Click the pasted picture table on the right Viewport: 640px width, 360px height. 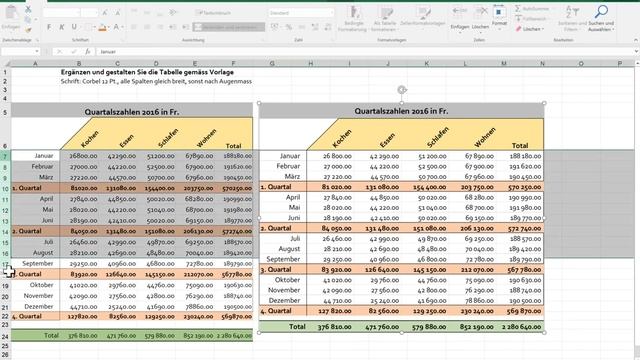402,218
